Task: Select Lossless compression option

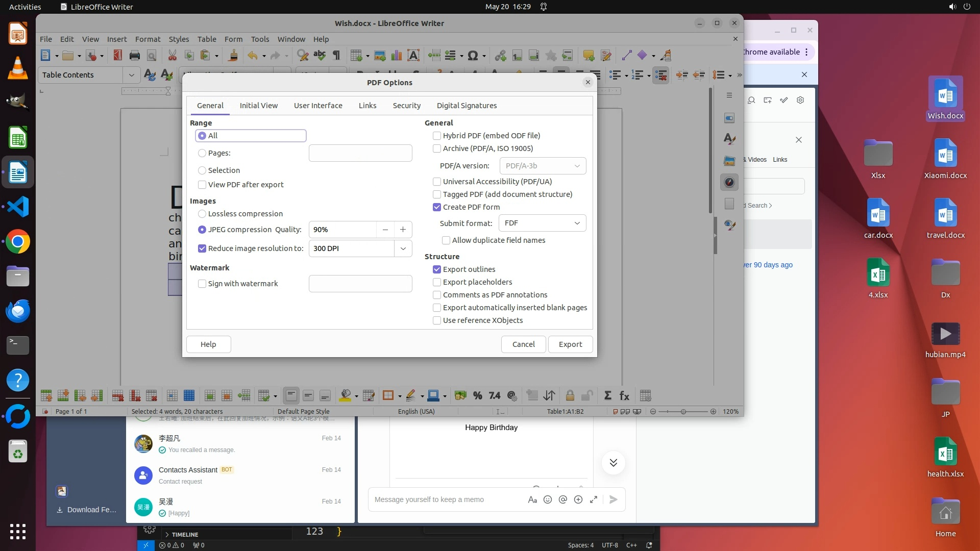Action: [202, 214]
